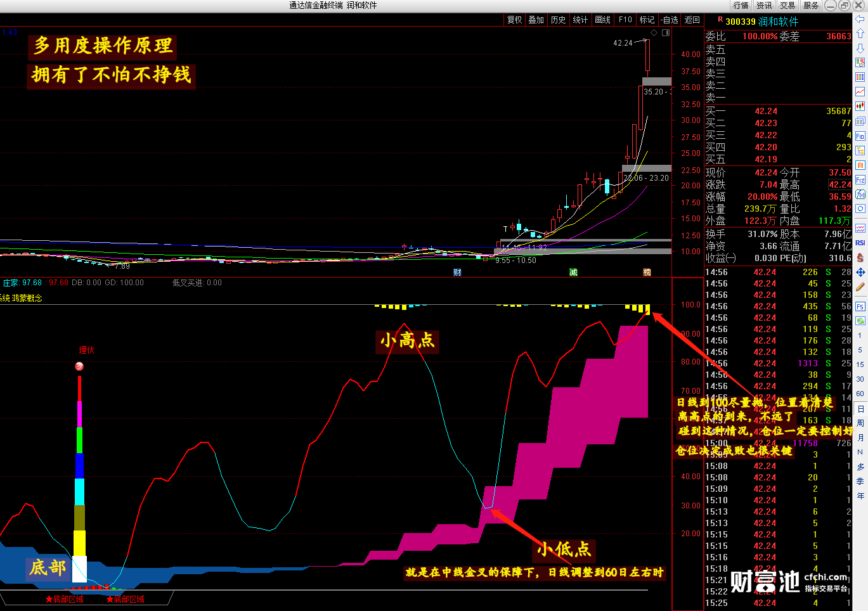868x611 pixels.
Task: Click the small diamond marker above chart
Action: [x=654, y=32]
